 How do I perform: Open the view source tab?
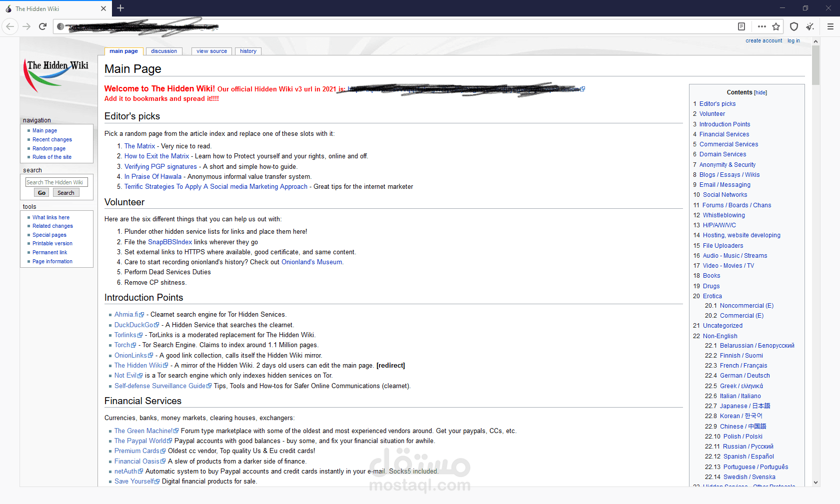(211, 51)
